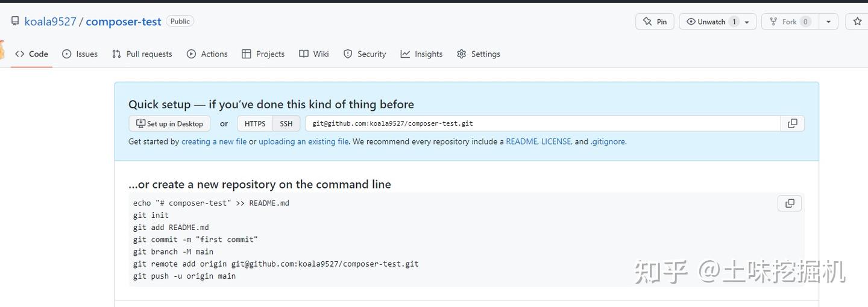Open repository Settings gear tab
Image resolution: width=868 pixels, height=307 pixels.
coord(479,54)
